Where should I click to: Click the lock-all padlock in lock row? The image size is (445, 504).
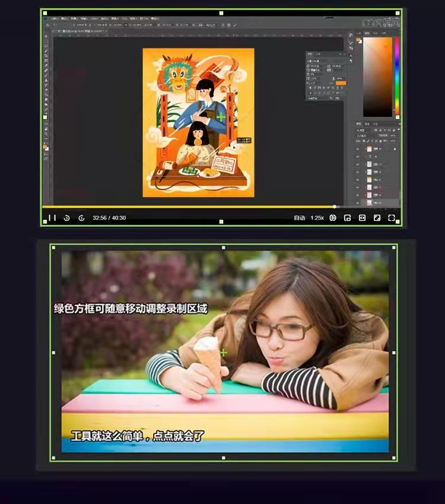[x=380, y=141]
